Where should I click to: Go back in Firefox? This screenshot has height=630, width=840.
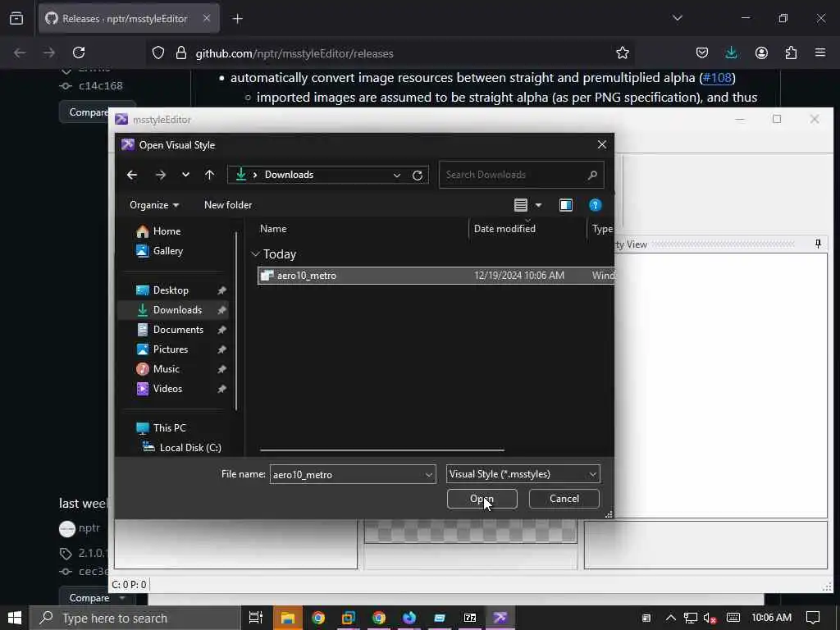coord(20,53)
